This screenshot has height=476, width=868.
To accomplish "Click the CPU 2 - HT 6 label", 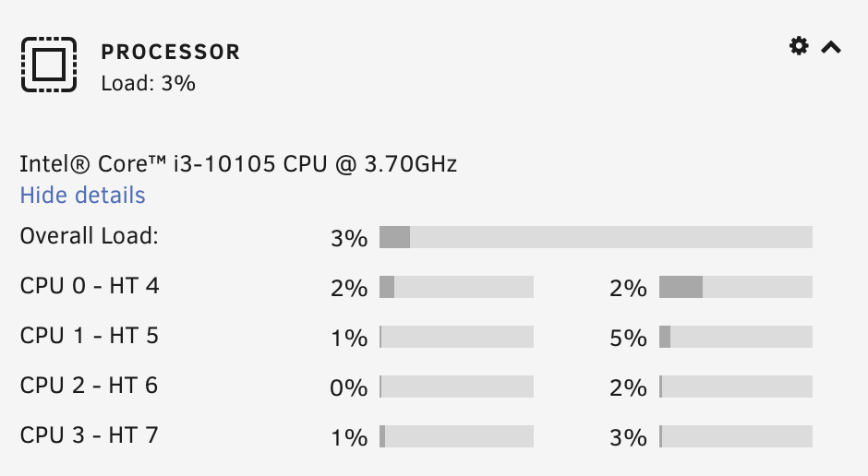I will coord(90,386).
